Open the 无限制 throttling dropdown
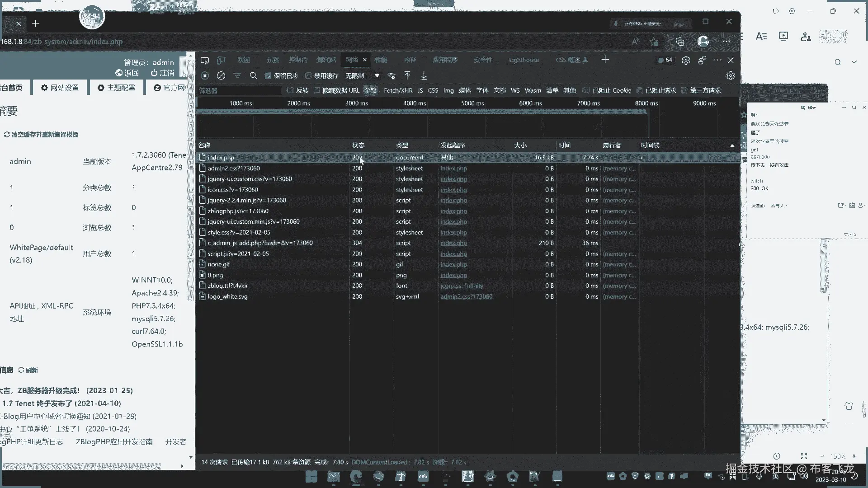Viewport: 868px width, 488px height. 377,76
